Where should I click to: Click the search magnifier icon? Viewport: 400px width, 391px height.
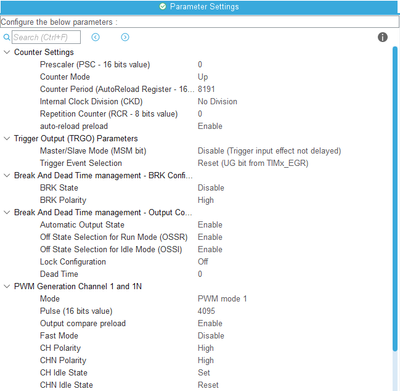(x=6, y=37)
